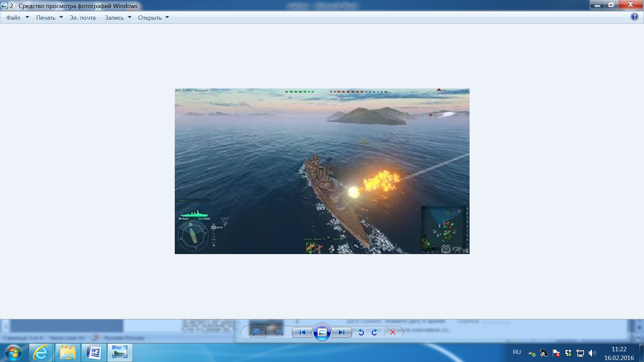Select Photo Viewer taskbar button
The image size is (644, 362).
(120, 353)
